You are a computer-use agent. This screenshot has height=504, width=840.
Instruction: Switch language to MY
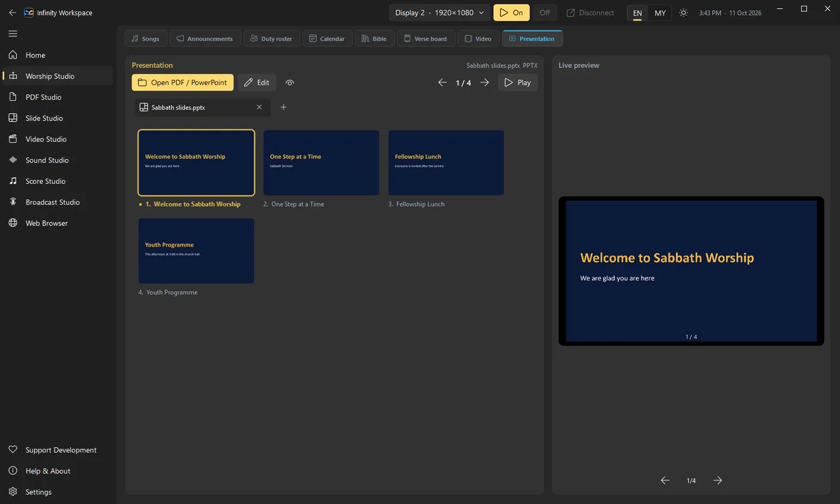(660, 13)
